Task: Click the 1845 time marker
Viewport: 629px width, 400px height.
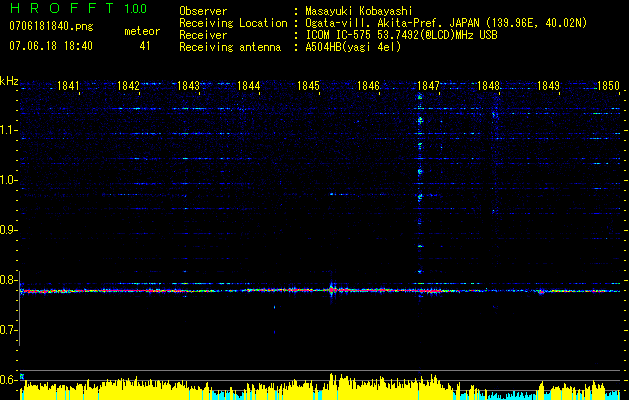Action: tap(308, 86)
